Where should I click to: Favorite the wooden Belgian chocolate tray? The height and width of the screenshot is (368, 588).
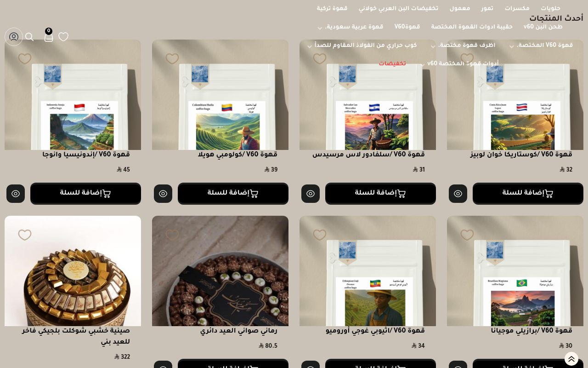(25, 235)
